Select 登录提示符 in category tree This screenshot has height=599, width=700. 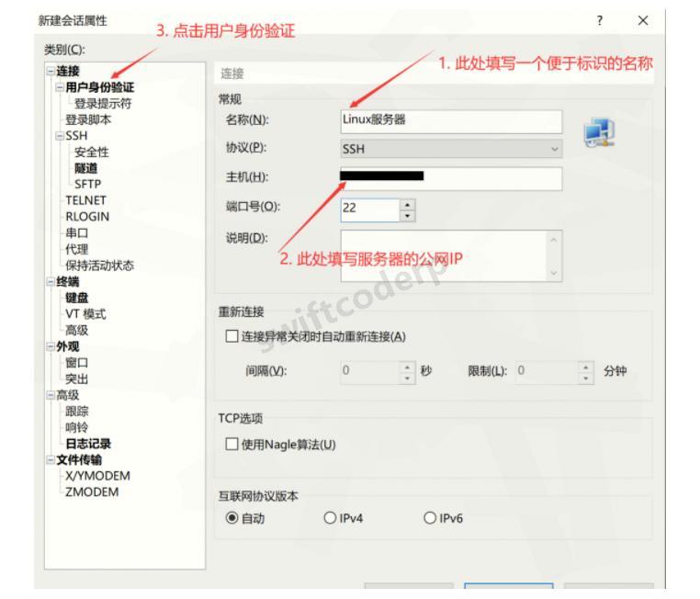(x=103, y=104)
